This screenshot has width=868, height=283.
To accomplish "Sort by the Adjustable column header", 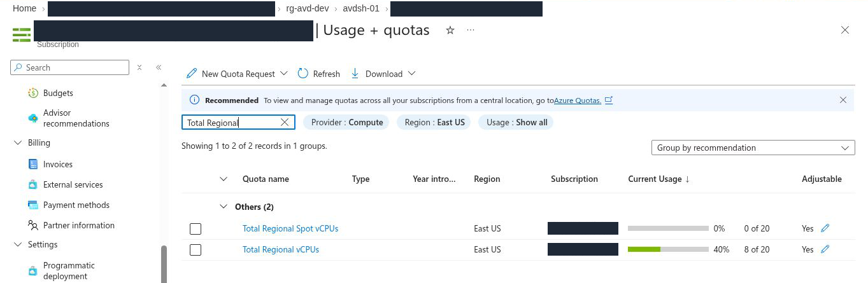I will pyautogui.click(x=822, y=179).
